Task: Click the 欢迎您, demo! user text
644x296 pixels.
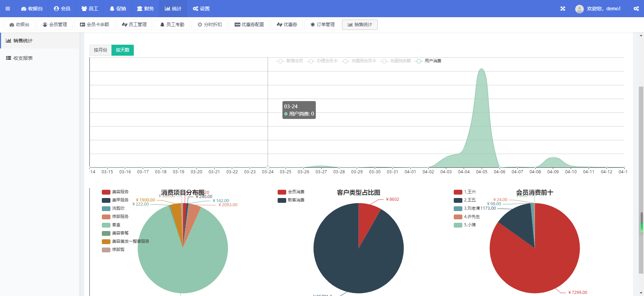Action: pyautogui.click(x=604, y=9)
